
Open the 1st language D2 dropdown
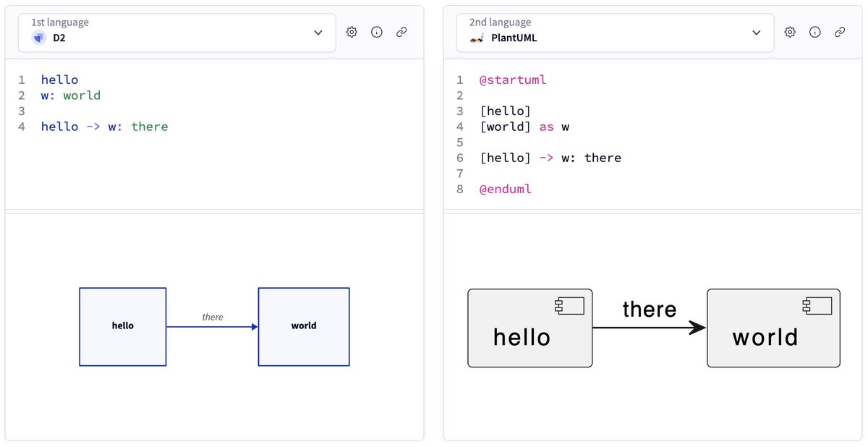[177, 32]
